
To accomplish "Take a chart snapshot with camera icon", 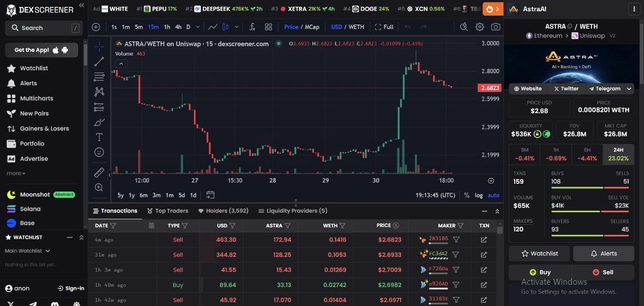I will [496, 27].
